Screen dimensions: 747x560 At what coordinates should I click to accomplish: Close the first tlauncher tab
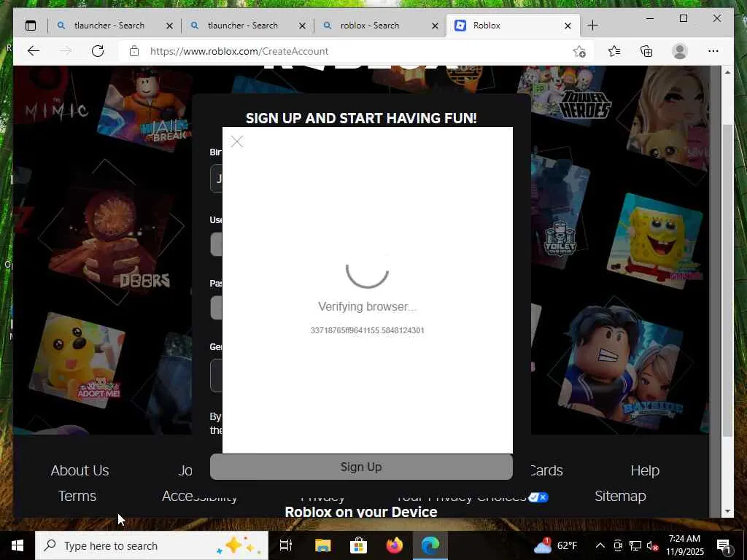(x=169, y=26)
